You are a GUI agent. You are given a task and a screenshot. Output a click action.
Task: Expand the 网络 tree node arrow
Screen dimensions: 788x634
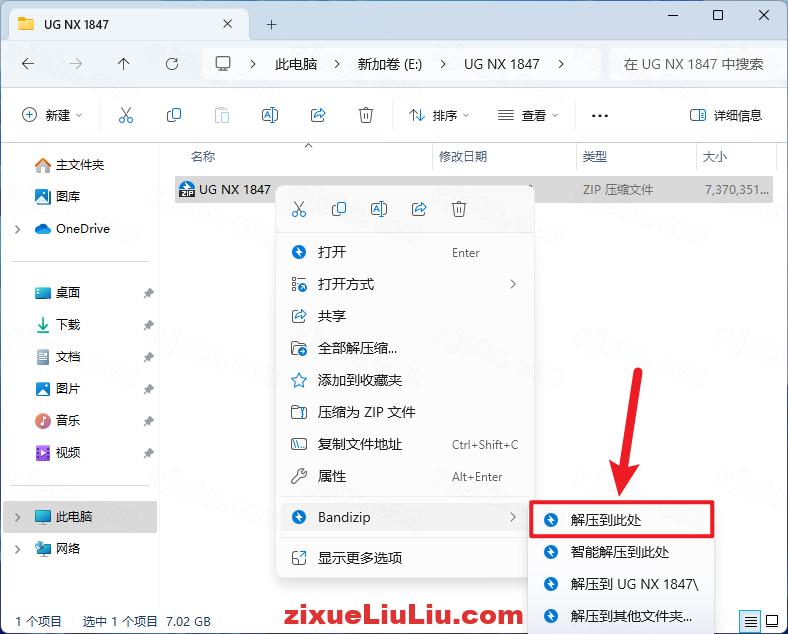(18, 549)
